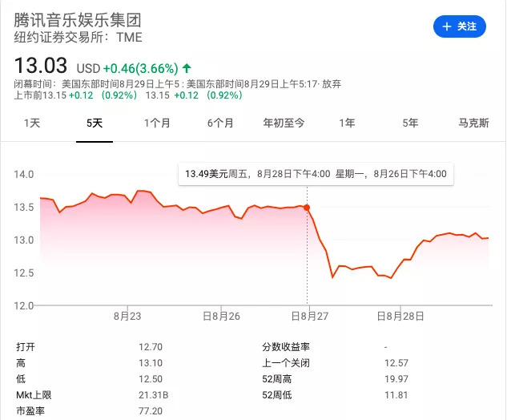
Task: Click the green up arrow icon
Action: [187, 67]
